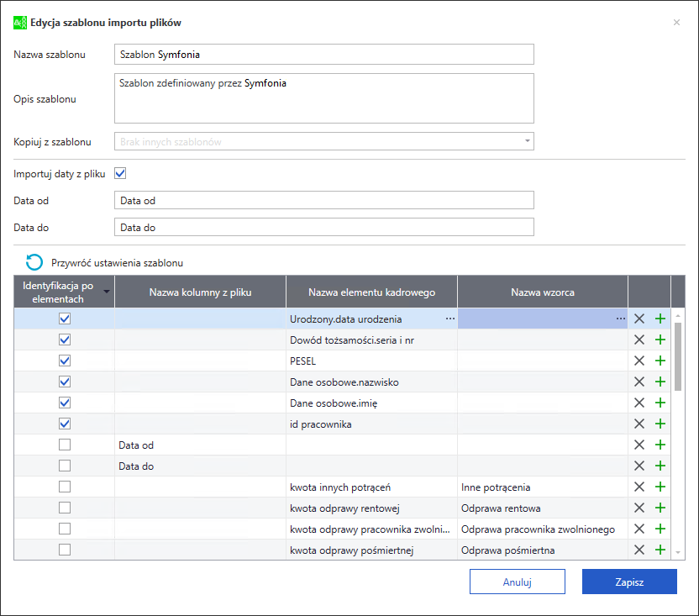699x616 pixels.
Task: Click the Data do file column cell
Action: [x=200, y=466]
